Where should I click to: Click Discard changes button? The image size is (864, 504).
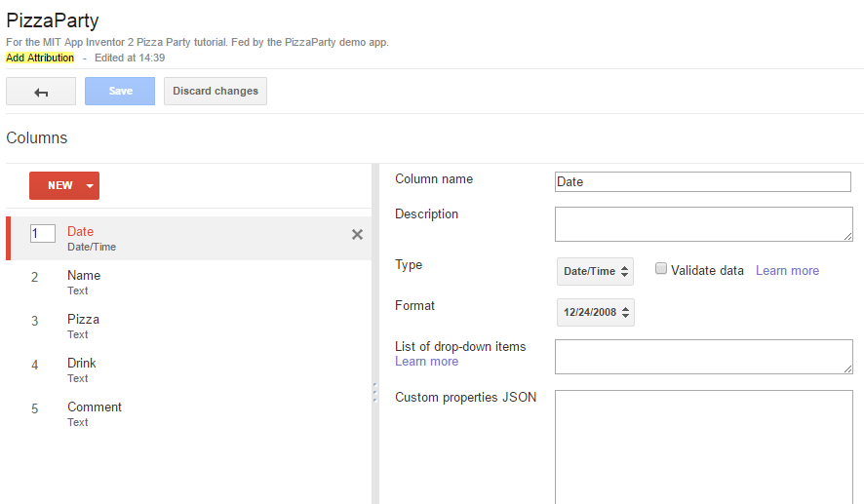216,92
